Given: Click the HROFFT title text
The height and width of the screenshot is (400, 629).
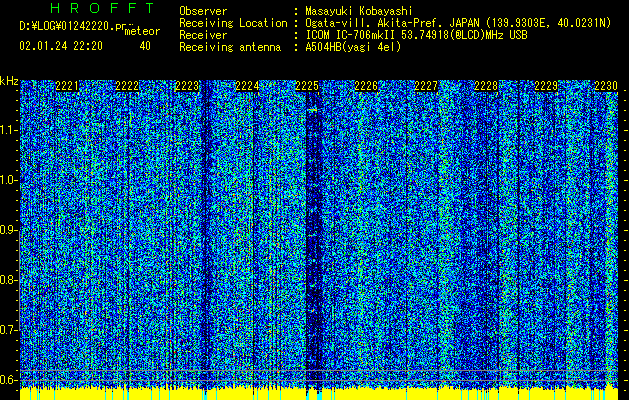Looking at the screenshot, I should click(x=103, y=8).
